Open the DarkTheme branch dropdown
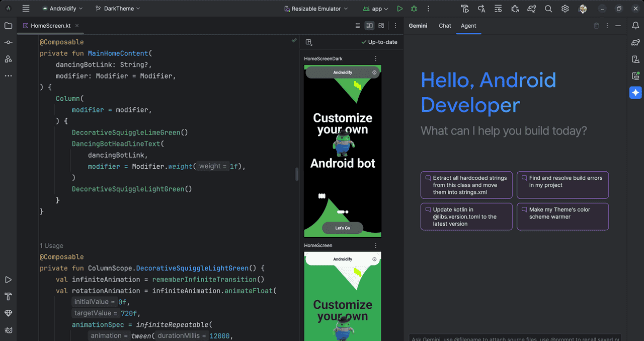This screenshot has width=644, height=341. pyautogui.click(x=118, y=9)
